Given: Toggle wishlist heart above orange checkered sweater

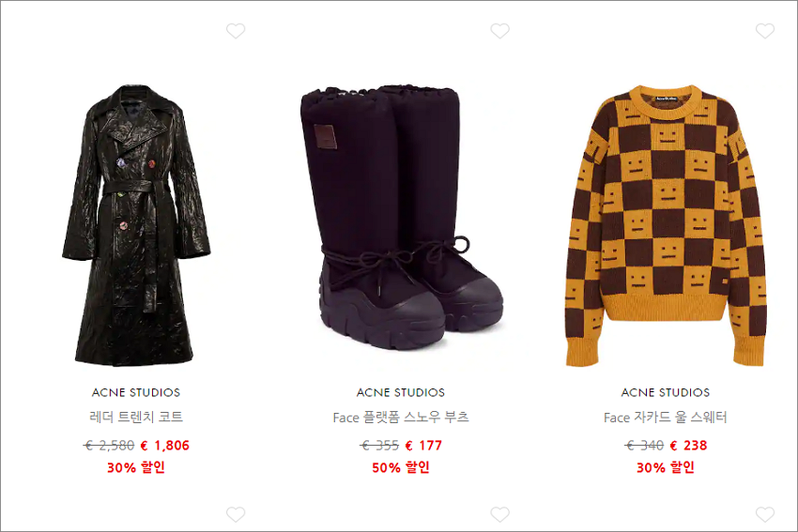Looking at the screenshot, I should (765, 31).
